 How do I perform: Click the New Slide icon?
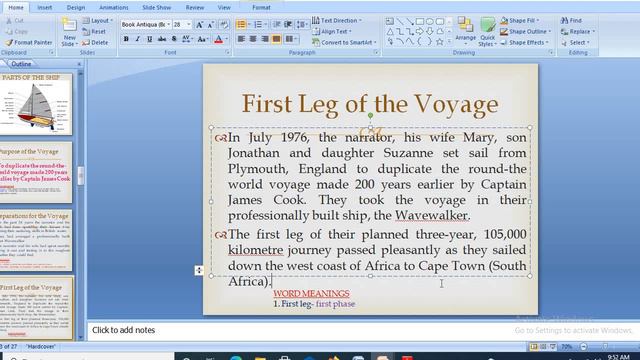click(69, 25)
